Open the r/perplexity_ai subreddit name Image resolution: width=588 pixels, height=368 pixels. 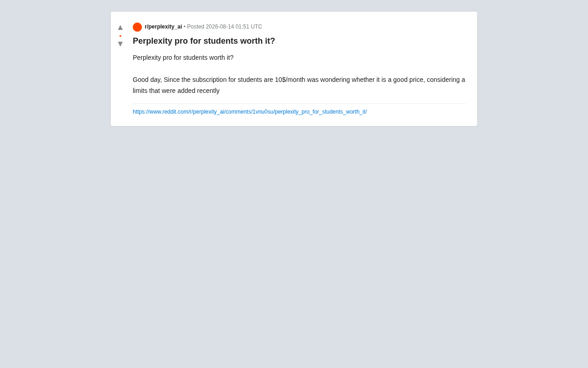pos(163,27)
